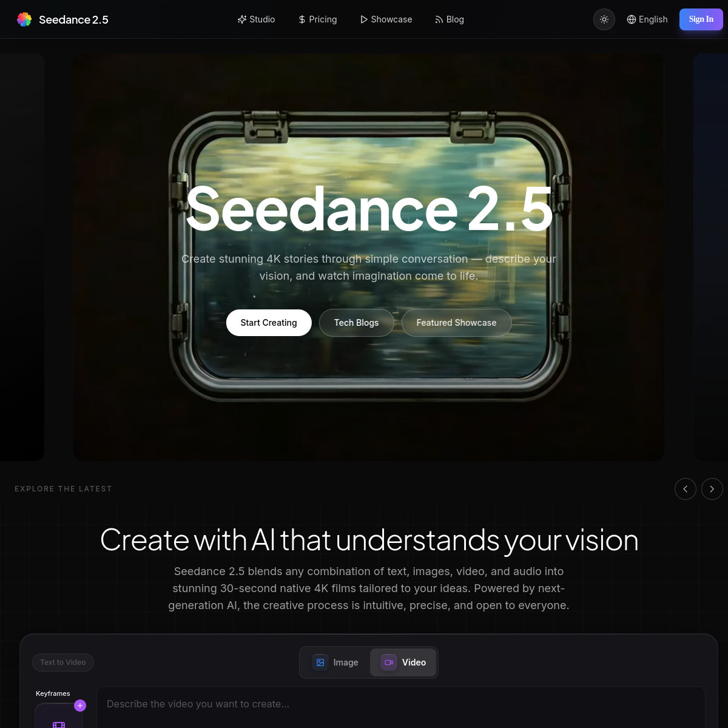This screenshot has height=728, width=728.
Task: Click the large 'Seedance 2.5' hero title
Action: point(369,209)
